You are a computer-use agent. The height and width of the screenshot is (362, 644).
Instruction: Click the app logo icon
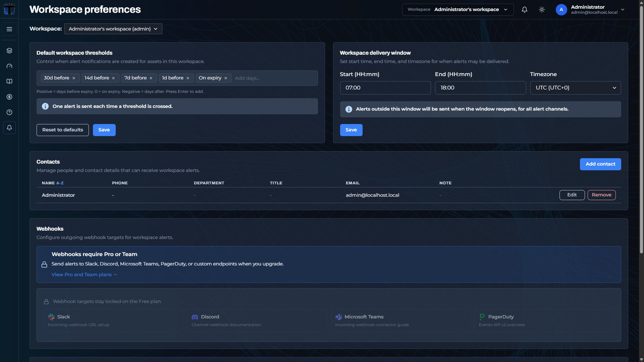(x=9, y=9)
